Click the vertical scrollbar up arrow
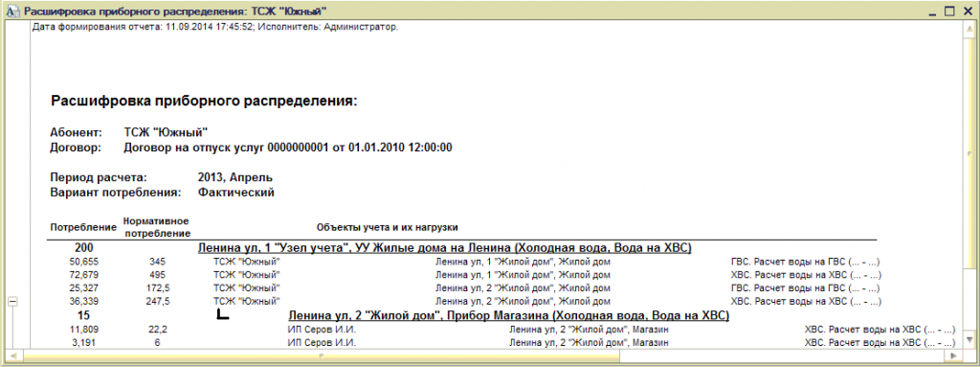This screenshot has height=367, width=980. coord(969,28)
